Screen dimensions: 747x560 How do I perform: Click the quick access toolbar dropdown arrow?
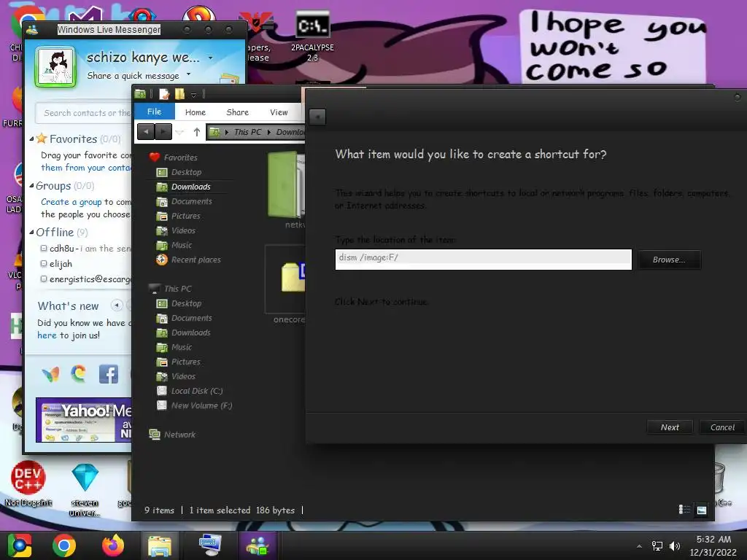pos(193,95)
